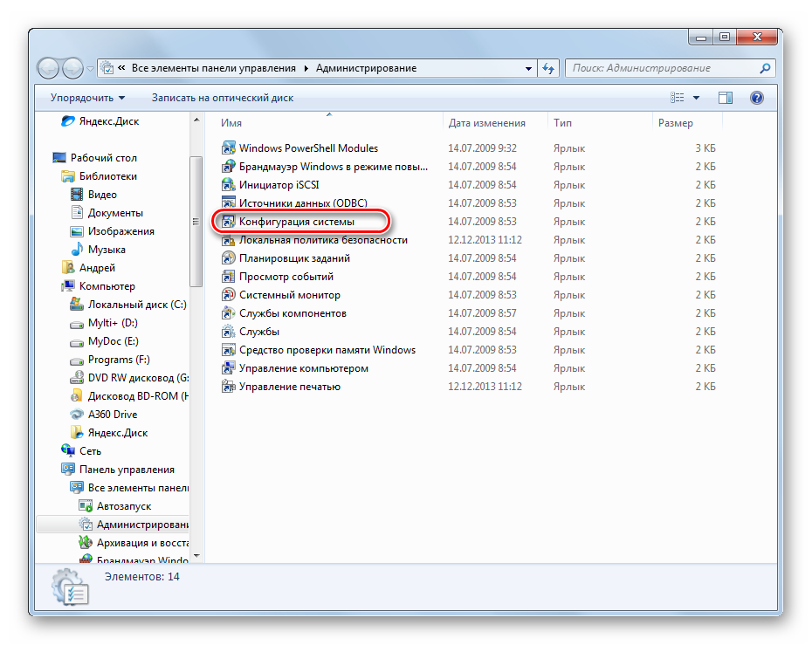Open the help question mark icon
812x645 pixels.
tap(757, 98)
